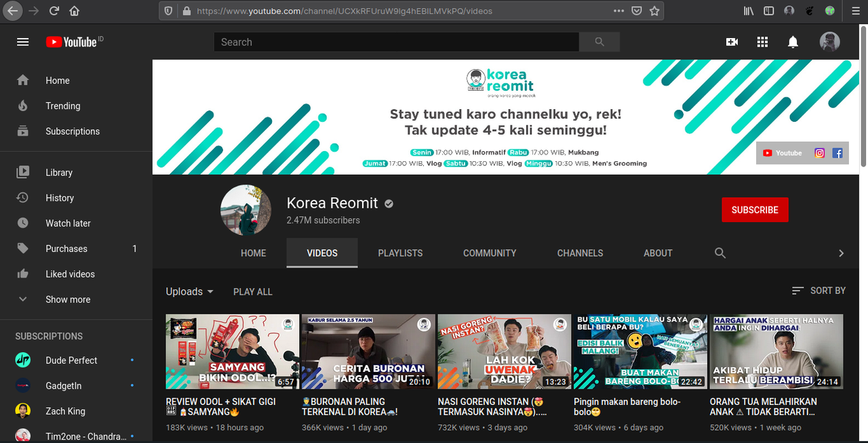Screen dimensions: 868x443
Task: Open the BUAT MAKAN BARENG BOLO-BOLO thumbnail
Action: pos(639,352)
